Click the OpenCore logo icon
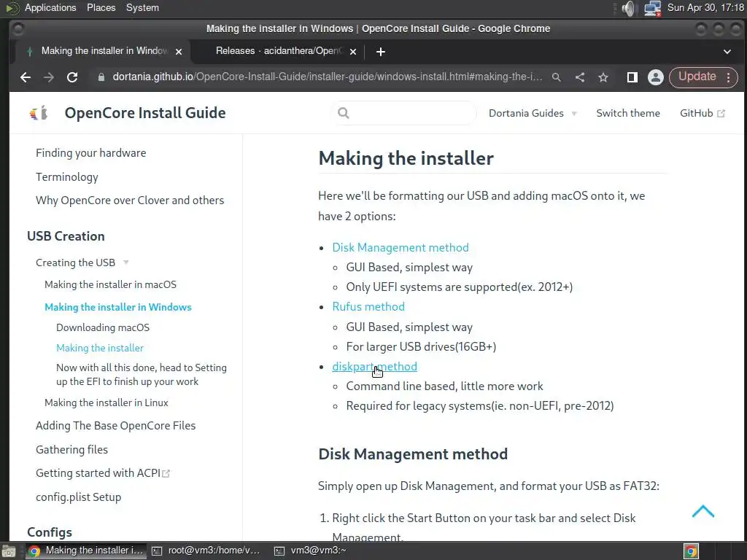The image size is (747, 560). click(39, 113)
